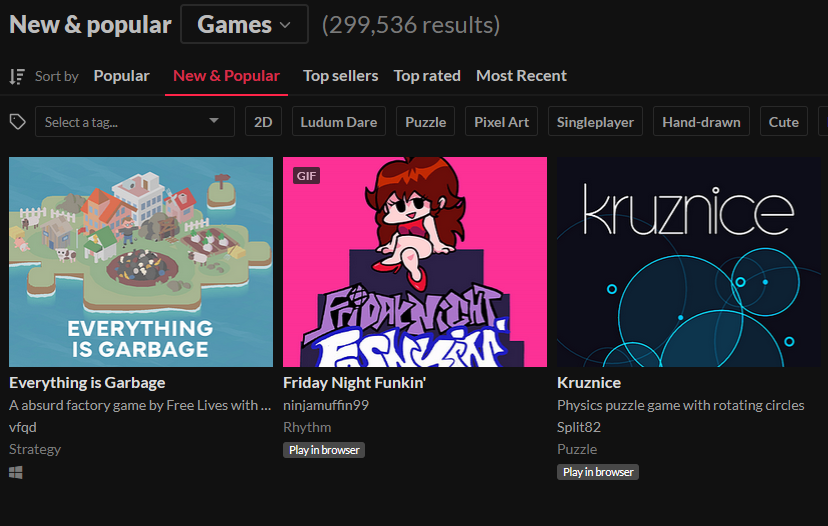Filter by the Singleplayer tag
The image size is (828, 526).
tap(595, 122)
